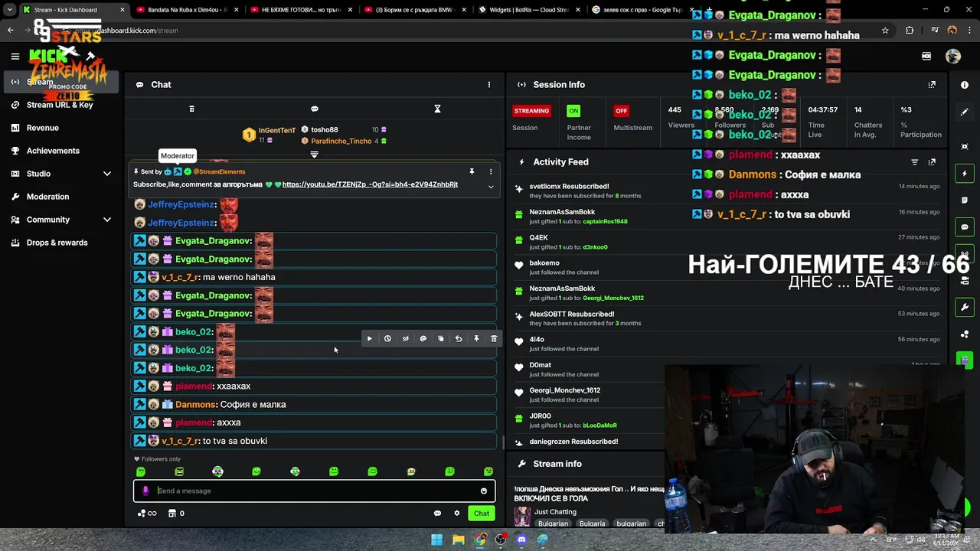
Task: Click the hourglass icon in the chat toolbar
Action: (437, 109)
